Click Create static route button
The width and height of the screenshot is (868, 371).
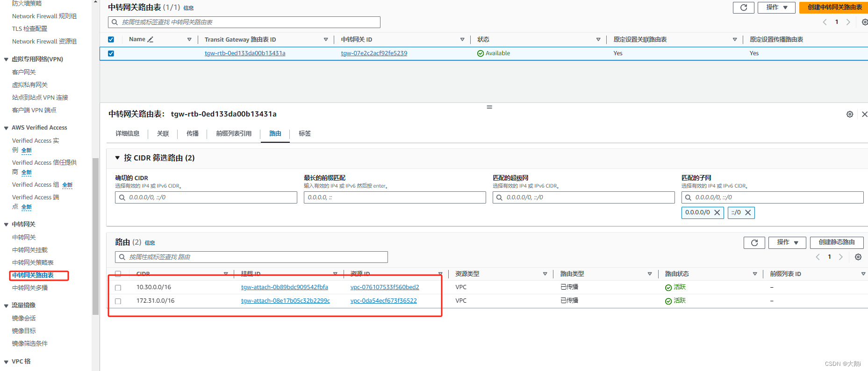tap(837, 242)
